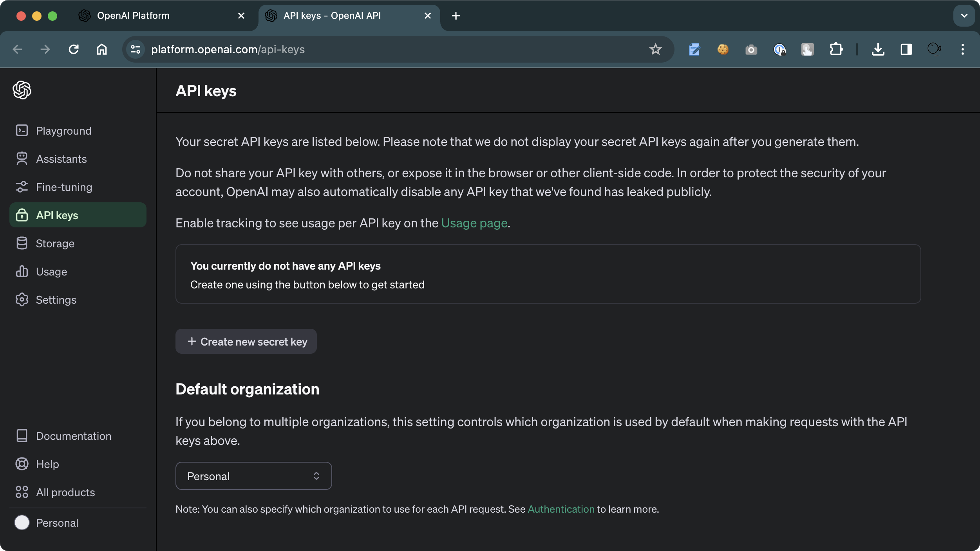Screen dimensions: 980x551
Task: Open Documentation in the sidebar
Action: (73, 436)
